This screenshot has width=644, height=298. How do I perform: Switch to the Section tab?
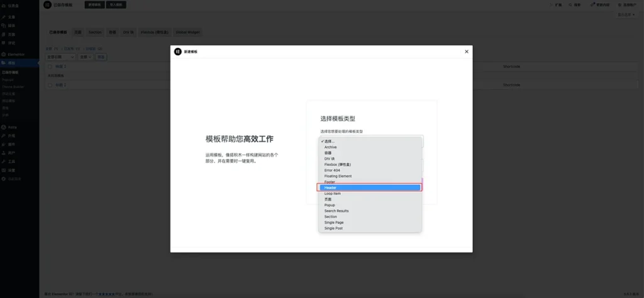96,31
